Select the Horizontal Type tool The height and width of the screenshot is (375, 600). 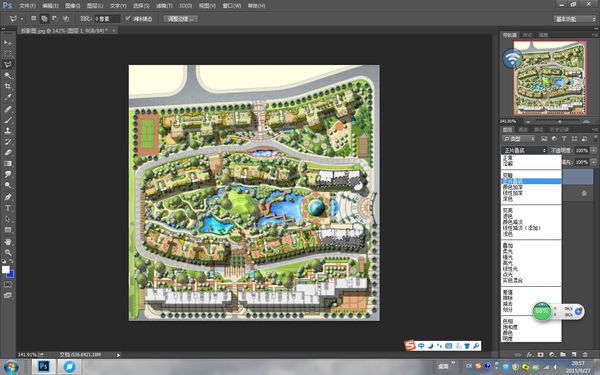click(8, 208)
